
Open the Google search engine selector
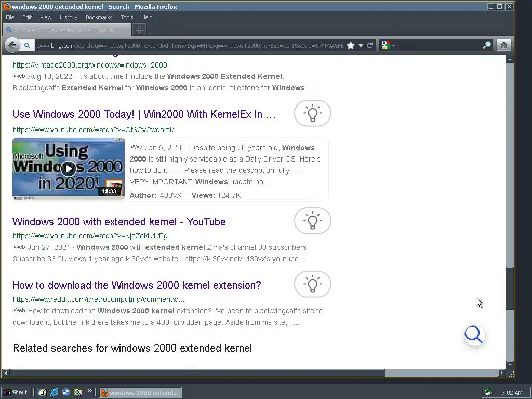coord(388,46)
